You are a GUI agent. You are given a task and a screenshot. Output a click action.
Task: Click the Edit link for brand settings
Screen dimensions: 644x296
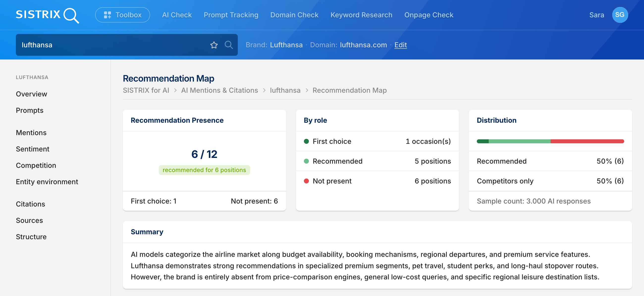click(x=401, y=45)
